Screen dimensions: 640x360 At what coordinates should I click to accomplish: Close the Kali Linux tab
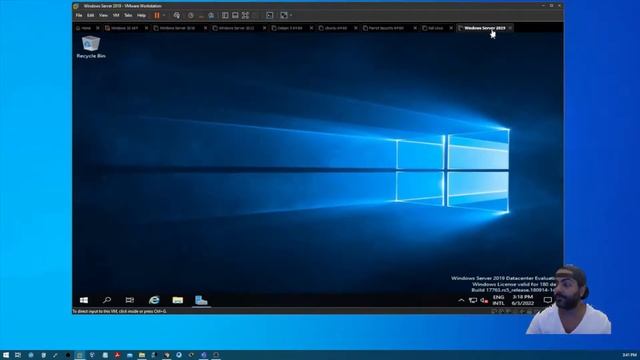(451, 28)
